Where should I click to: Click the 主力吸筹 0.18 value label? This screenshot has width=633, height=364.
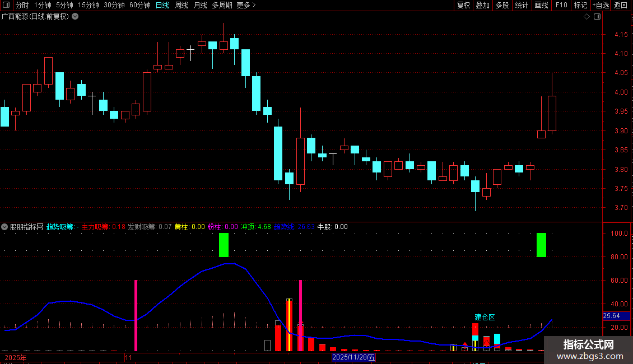click(x=103, y=227)
